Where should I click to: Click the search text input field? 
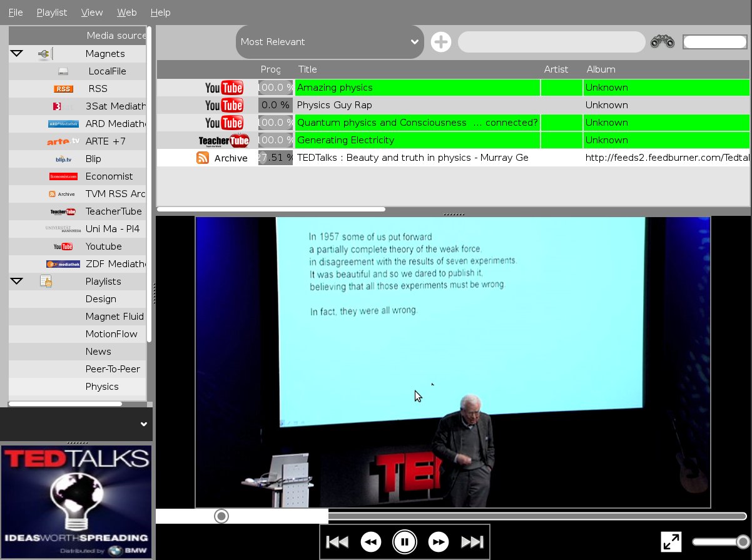551,42
